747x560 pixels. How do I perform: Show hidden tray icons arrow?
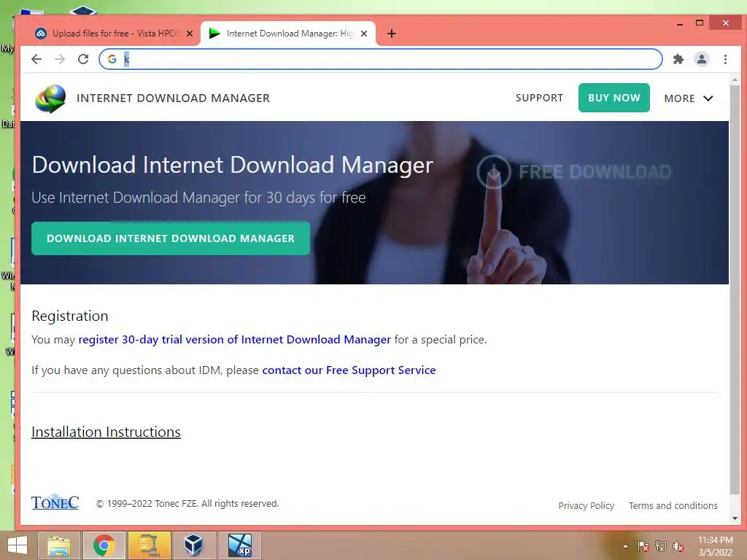click(625, 546)
